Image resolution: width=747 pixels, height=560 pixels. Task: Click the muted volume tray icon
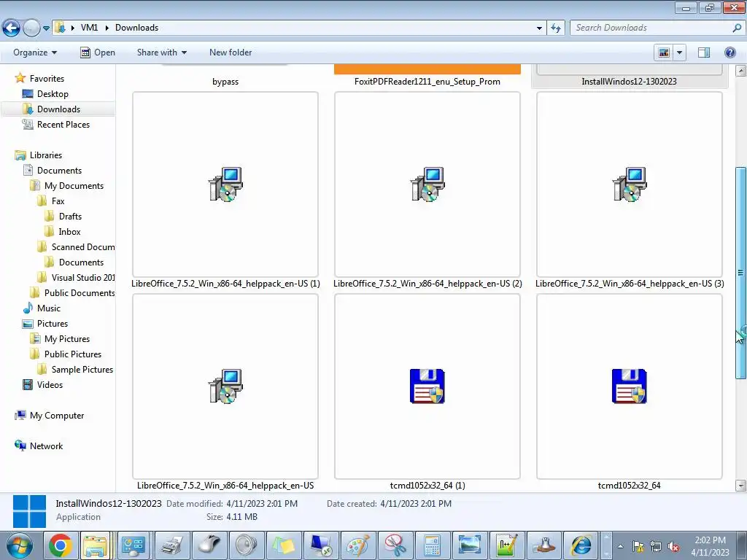[x=673, y=547]
